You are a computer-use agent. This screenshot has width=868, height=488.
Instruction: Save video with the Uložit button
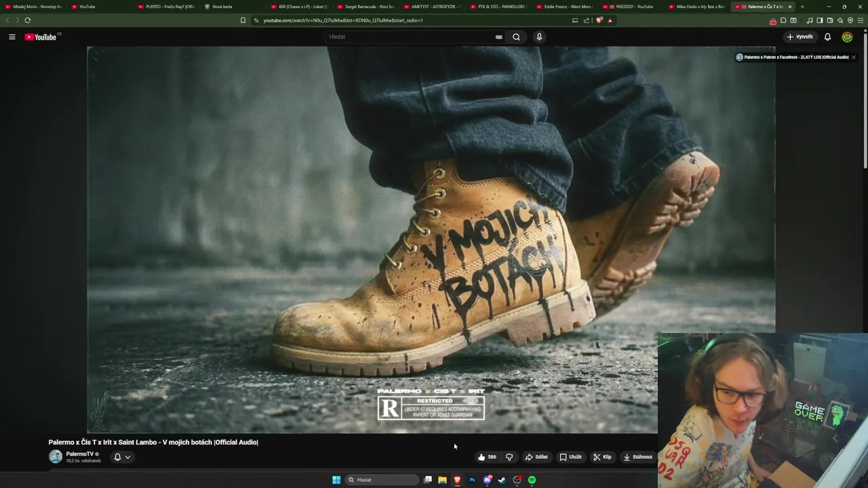click(x=570, y=457)
